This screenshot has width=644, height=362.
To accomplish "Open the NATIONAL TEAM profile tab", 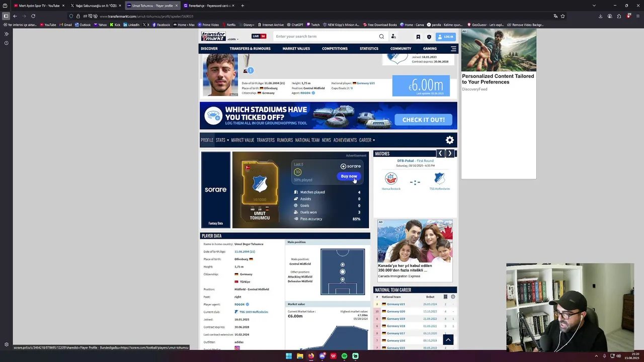I will pyautogui.click(x=307, y=140).
